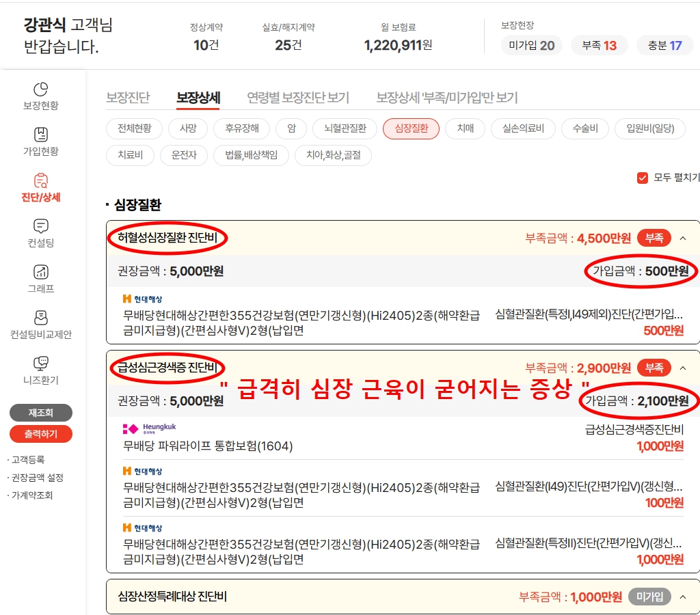Image resolution: width=700 pixels, height=615 pixels.
Task: Collapse the 심장산정특례대상 진단비 section
Action: click(x=683, y=597)
